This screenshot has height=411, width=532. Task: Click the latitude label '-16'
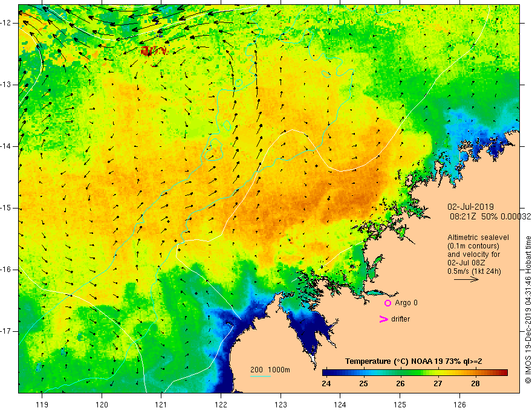point(6,270)
